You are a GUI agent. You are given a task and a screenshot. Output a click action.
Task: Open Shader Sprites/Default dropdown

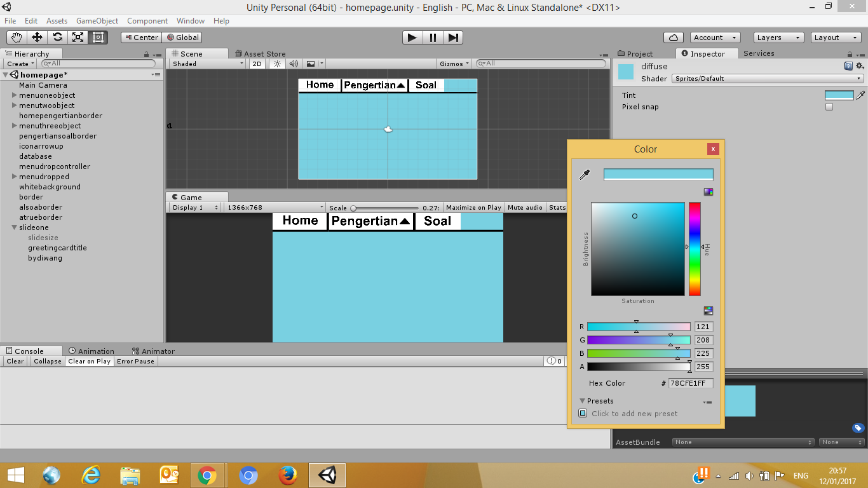(768, 79)
